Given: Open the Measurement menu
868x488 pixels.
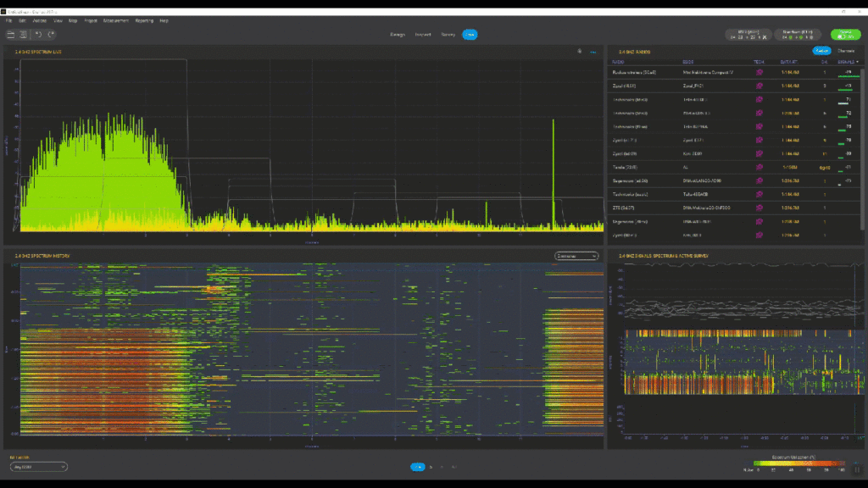Looking at the screenshot, I should [x=115, y=19].
